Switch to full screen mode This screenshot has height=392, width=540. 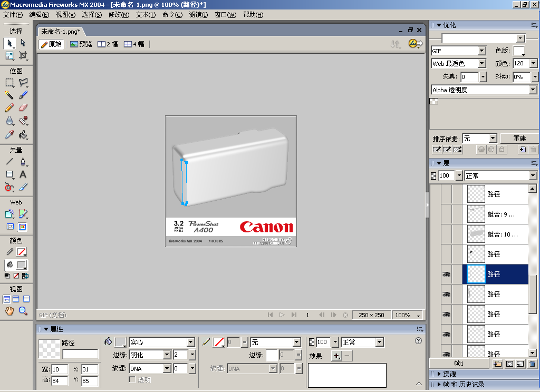pyautogui.click(x=26, y=299)
